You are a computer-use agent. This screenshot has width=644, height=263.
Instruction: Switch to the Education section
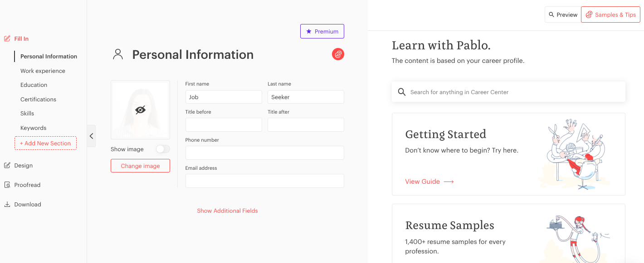pyautogui.click(x=34, y=85)
